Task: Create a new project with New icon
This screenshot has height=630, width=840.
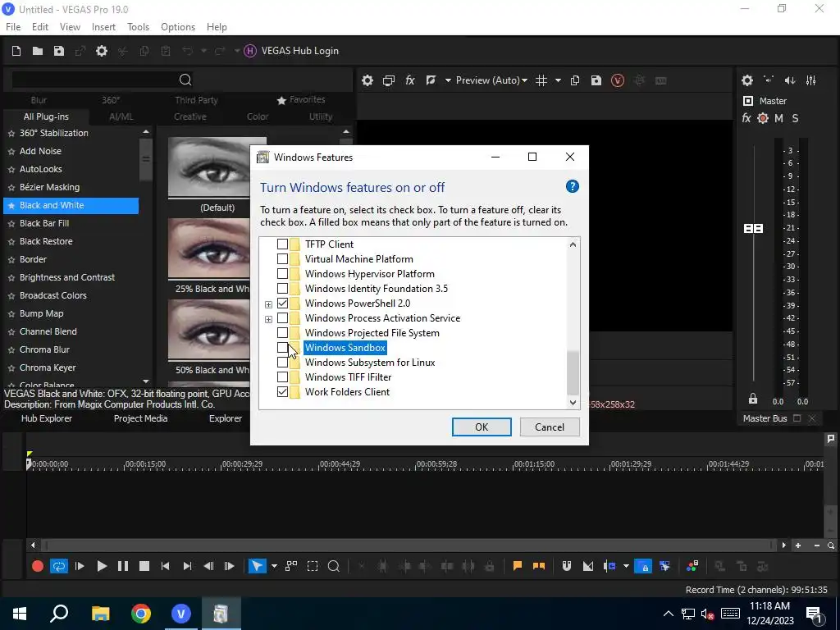Action: tap(16, 51)
